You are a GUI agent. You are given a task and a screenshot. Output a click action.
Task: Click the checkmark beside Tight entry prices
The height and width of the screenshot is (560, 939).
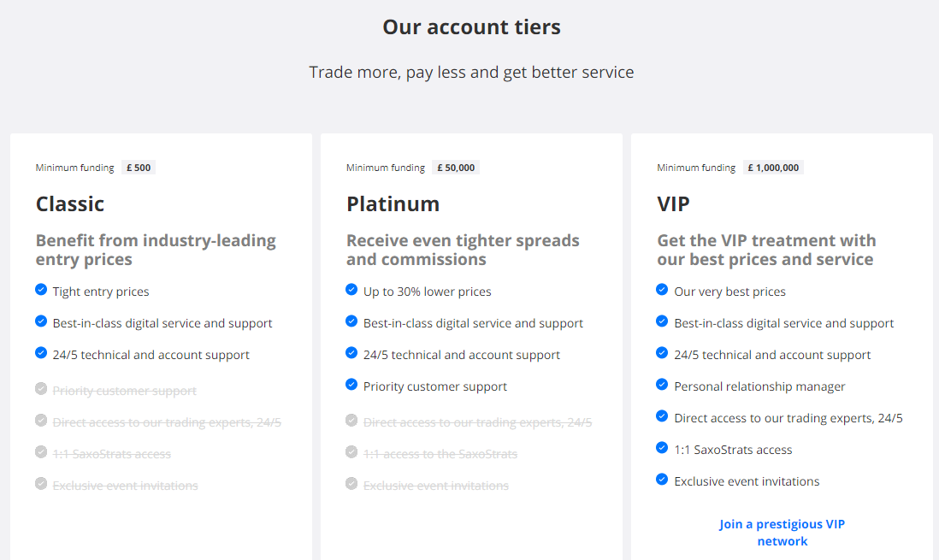(x=40, y=291)
